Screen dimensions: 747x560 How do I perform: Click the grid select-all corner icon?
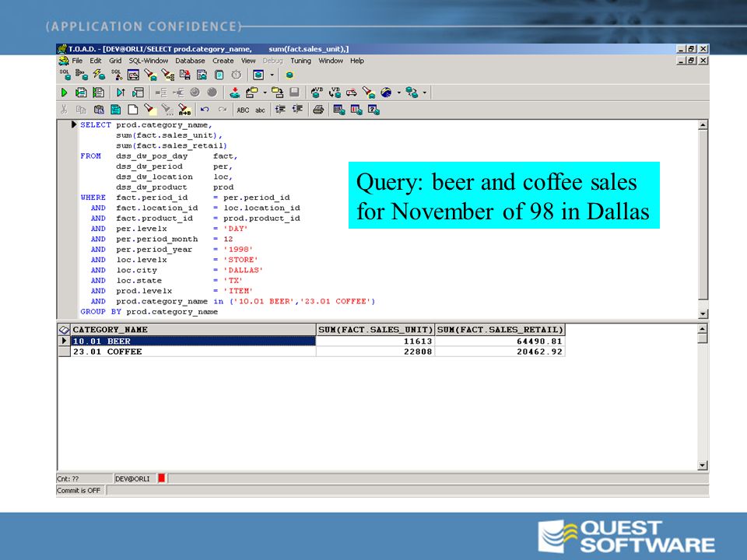tap(65, 330)
